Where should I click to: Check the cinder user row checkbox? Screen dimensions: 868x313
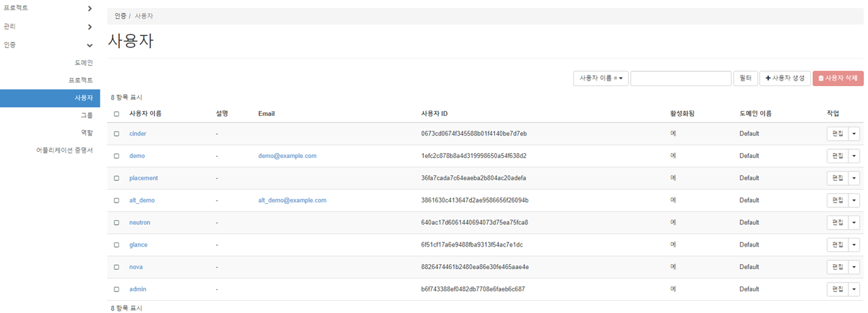[117, 134]
